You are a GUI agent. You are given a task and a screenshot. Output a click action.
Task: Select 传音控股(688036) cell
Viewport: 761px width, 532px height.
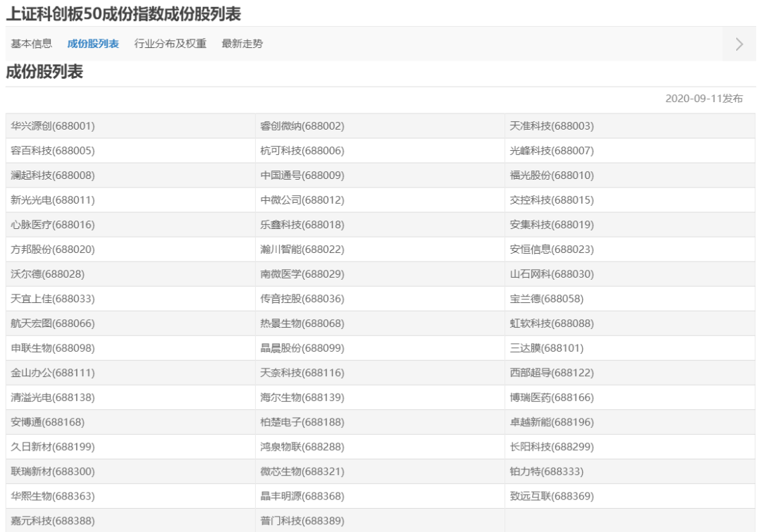point(302,299)
